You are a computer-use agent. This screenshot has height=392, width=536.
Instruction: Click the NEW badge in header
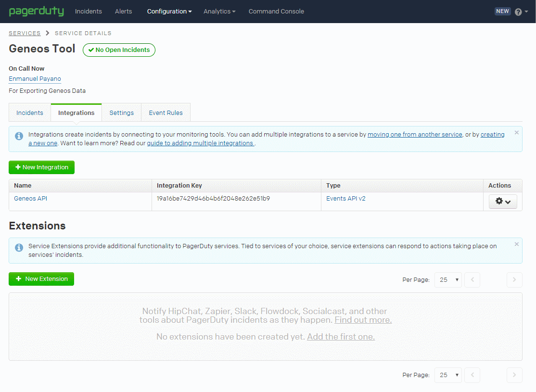tap(502, 11)
